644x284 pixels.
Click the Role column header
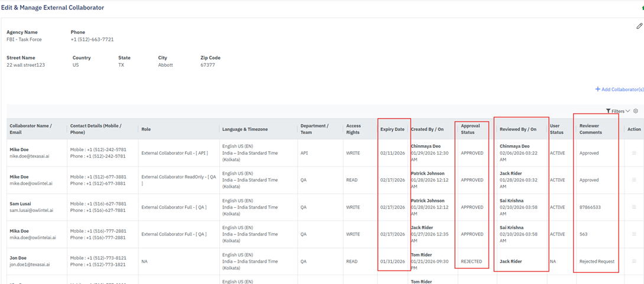pyautogui.click(x=146, y=129)
